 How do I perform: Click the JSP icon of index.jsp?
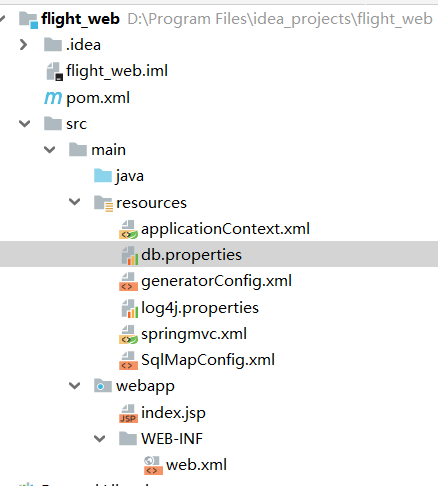128,413
